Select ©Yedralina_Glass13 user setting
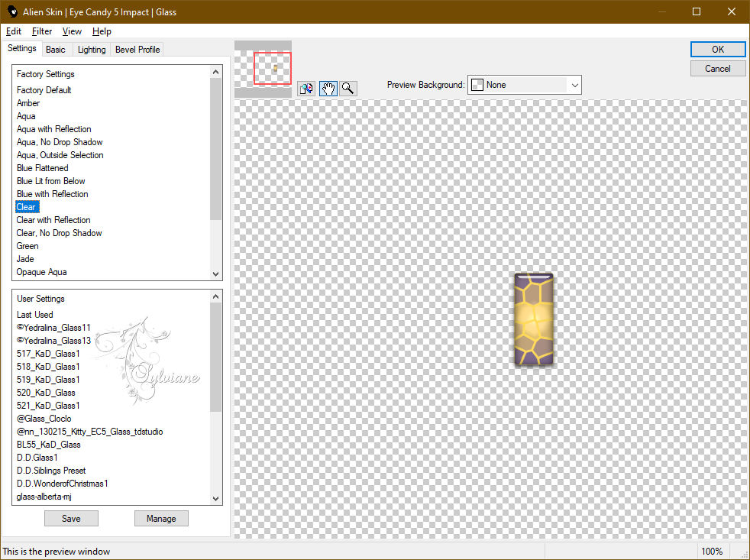 click(53, 340)
